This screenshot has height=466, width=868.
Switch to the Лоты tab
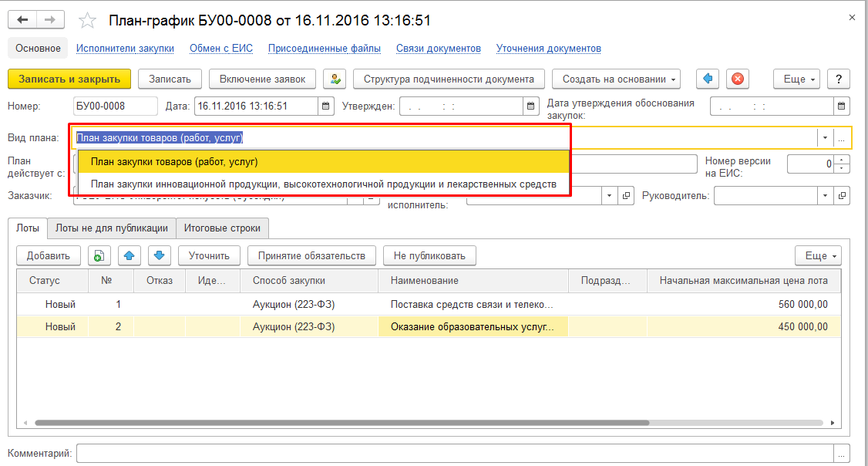pos(28,228)
